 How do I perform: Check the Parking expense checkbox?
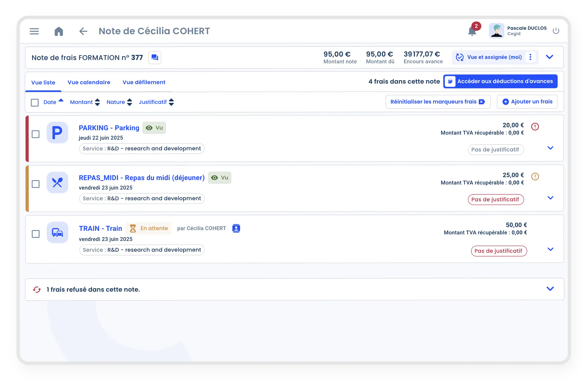[x=36, y=134]
